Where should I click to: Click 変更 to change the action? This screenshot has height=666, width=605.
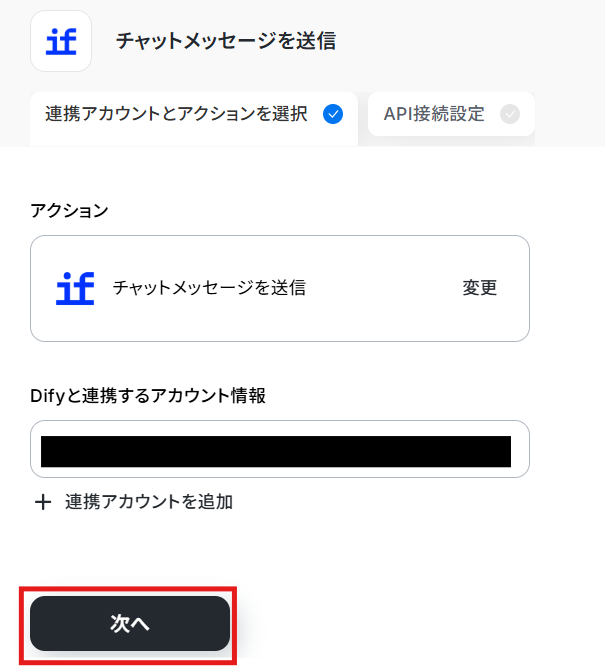(x=480, y=288)
